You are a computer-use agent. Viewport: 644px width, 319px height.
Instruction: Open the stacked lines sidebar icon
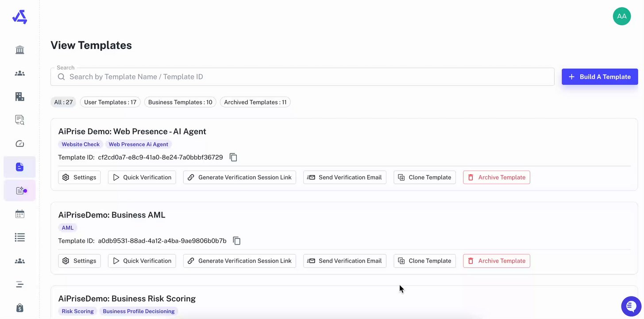(x=19, y=284)
